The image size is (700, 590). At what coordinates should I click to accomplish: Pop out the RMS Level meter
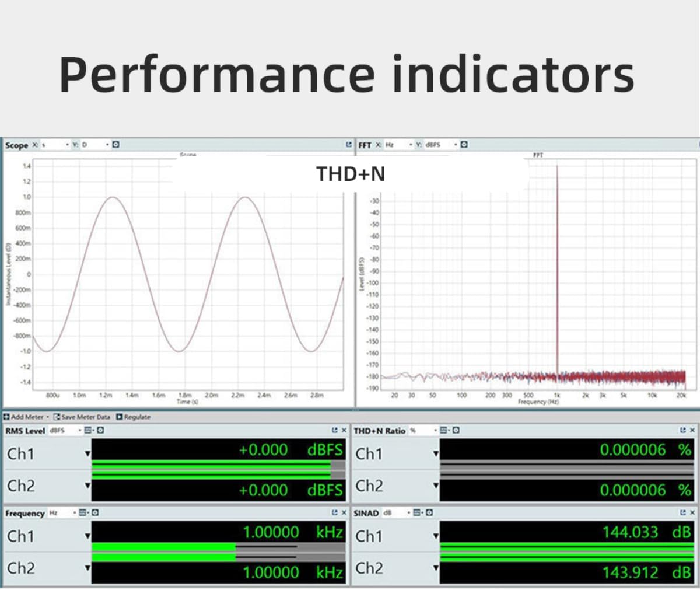point(335,431)
